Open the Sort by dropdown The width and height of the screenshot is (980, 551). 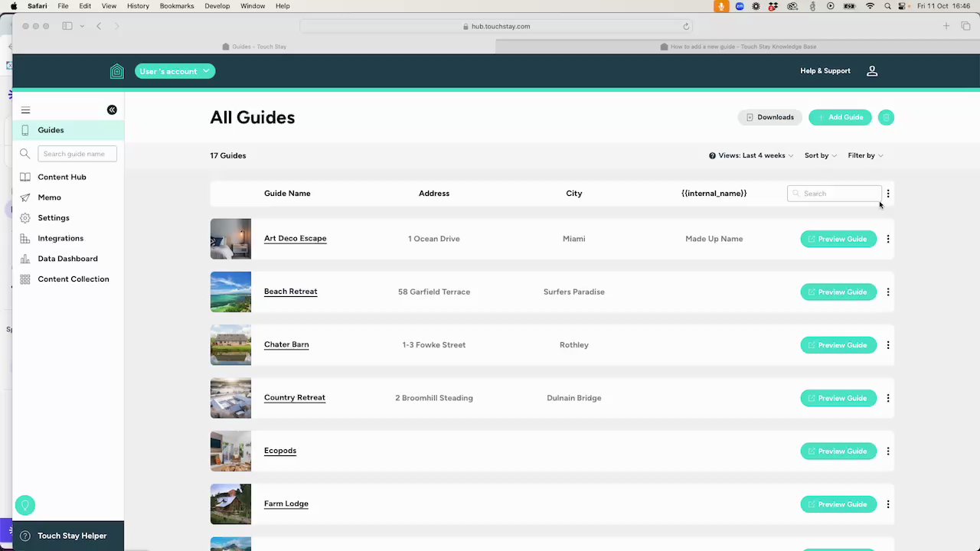coord(820,155)
